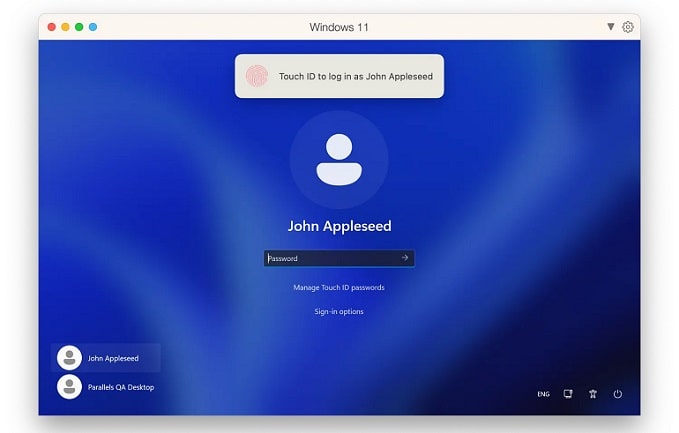The height and width of the screenshot is (433, 679).
Task: Open Manage Touch ID passwords link
Action: [x=339, y=288]
